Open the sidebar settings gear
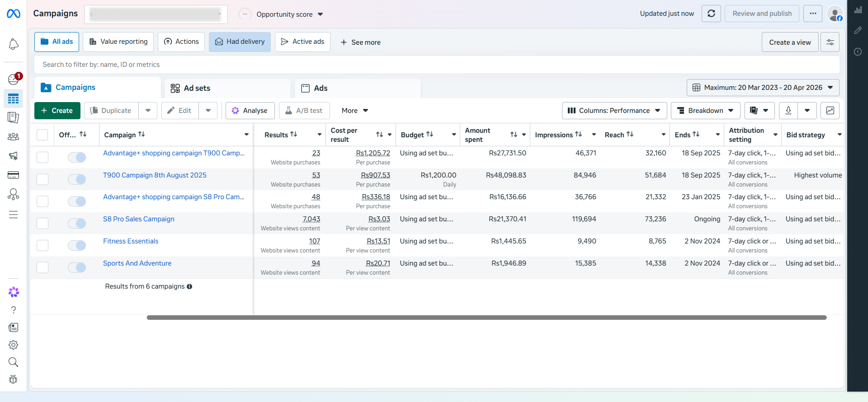Viewport: 868px width, 402px height. point(14,345)
